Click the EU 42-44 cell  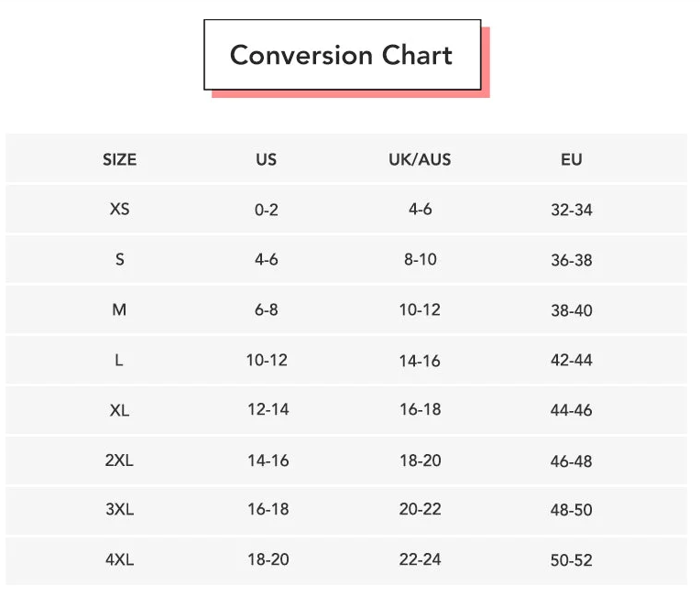point(572,360)
